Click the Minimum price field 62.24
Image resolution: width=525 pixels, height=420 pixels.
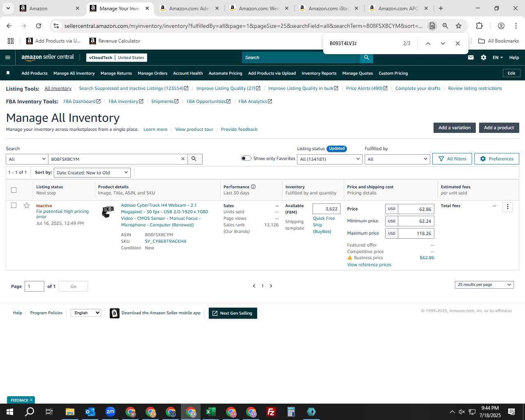tap(416, 221)
